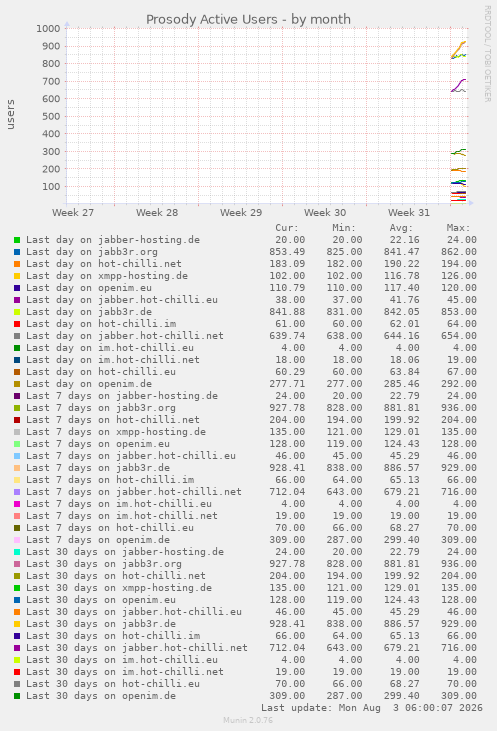
Task: Click the legend label Last day on xmpp-hosting.de
Action: pyautogui.click(x=107, y=276)
